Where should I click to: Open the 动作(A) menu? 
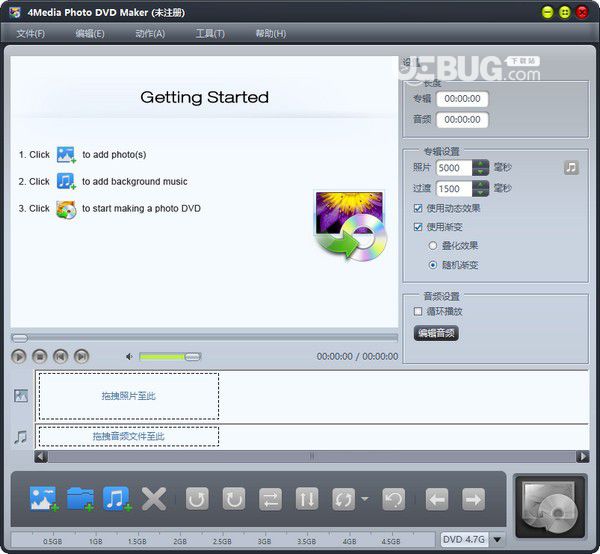(150, 34)
